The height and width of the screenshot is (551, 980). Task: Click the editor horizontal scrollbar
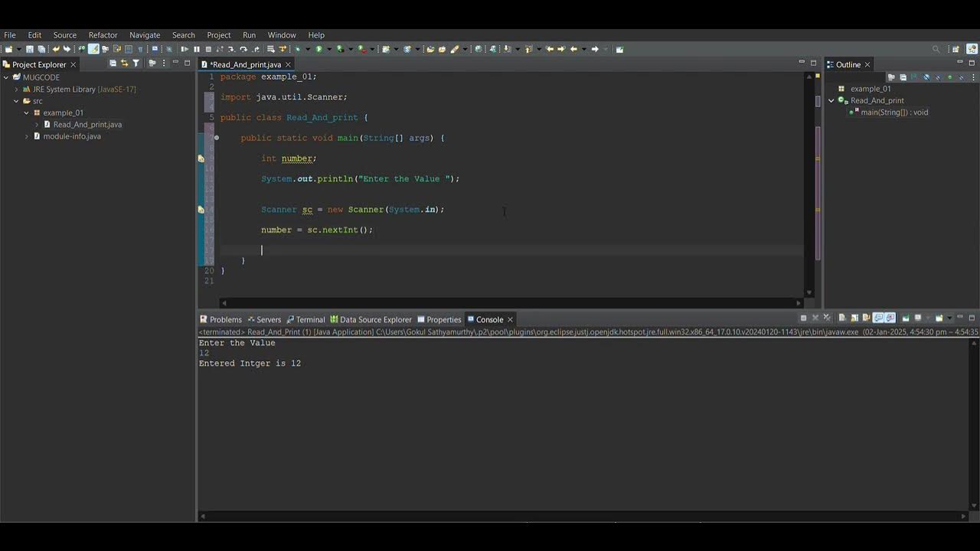pos(511,302)
